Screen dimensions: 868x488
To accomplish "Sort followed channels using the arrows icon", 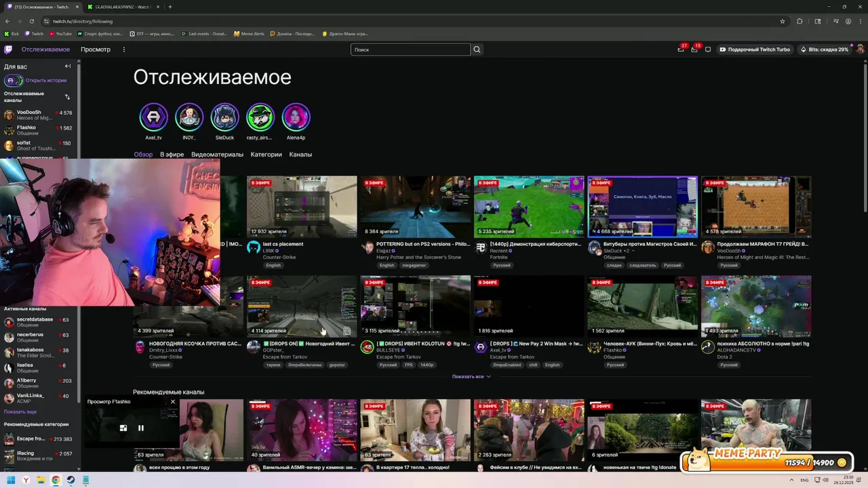I will (x=67, y=97).
